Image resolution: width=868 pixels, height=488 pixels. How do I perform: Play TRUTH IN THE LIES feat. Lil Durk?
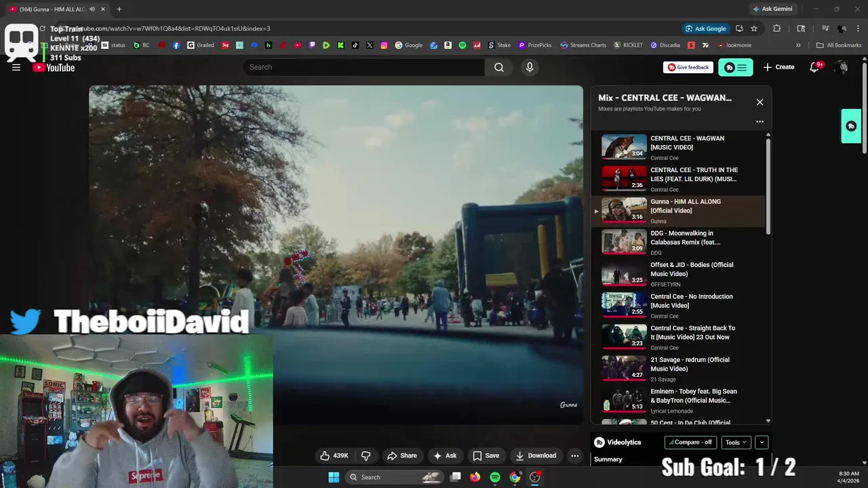678,179
